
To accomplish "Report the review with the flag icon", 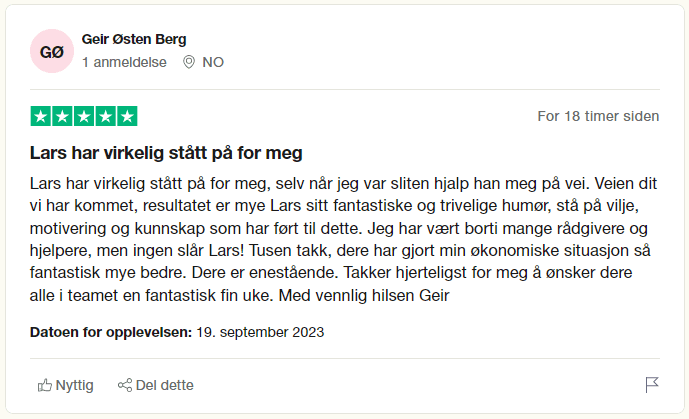I will 651,385.
